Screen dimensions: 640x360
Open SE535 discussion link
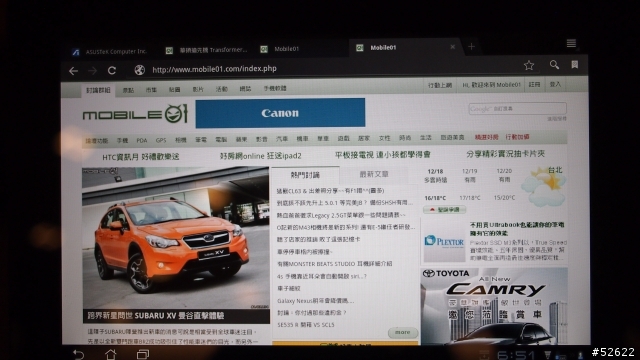point(305,325)
